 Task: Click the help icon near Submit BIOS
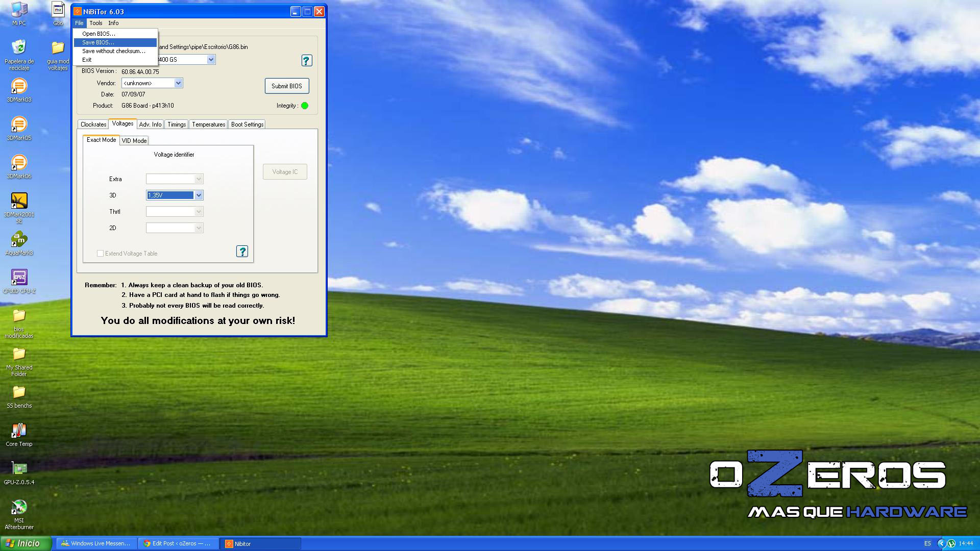[x=306, y=61]
